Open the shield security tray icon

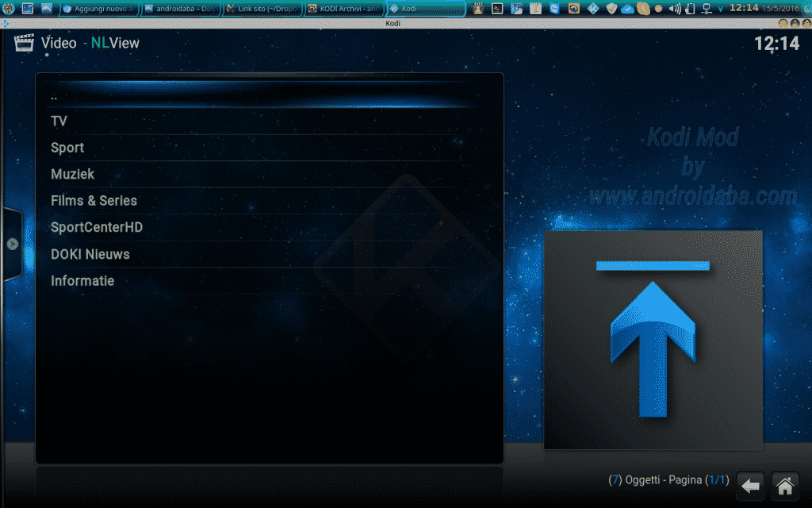coord(611,8)
